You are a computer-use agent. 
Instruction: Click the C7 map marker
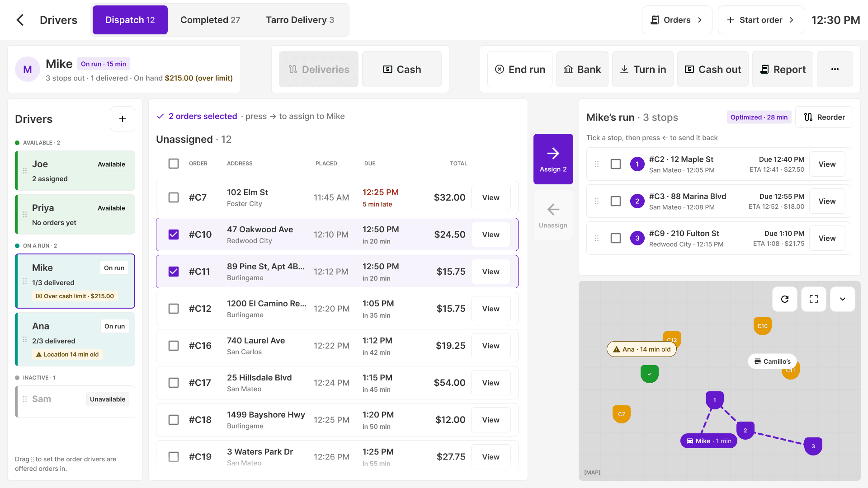(622, 414)
